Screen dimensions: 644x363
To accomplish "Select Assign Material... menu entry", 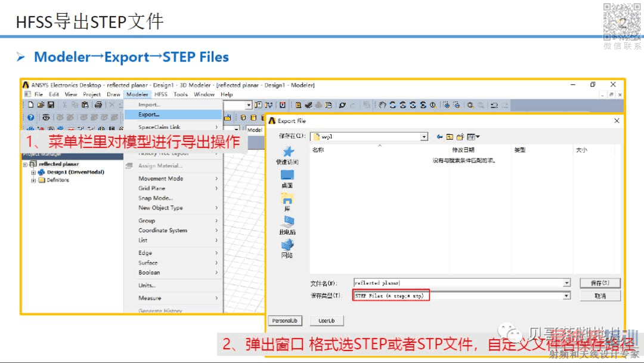I will click(173, 165).
